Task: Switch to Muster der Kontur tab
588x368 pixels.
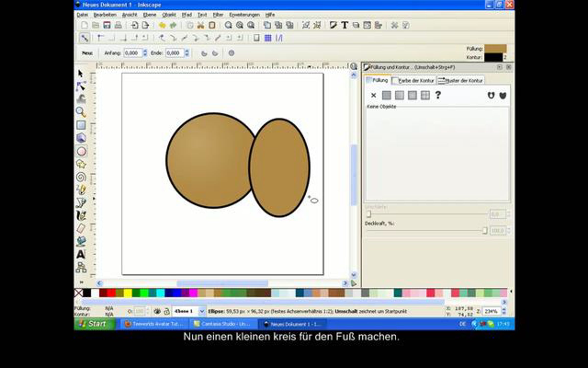Action: coord(461,80)
